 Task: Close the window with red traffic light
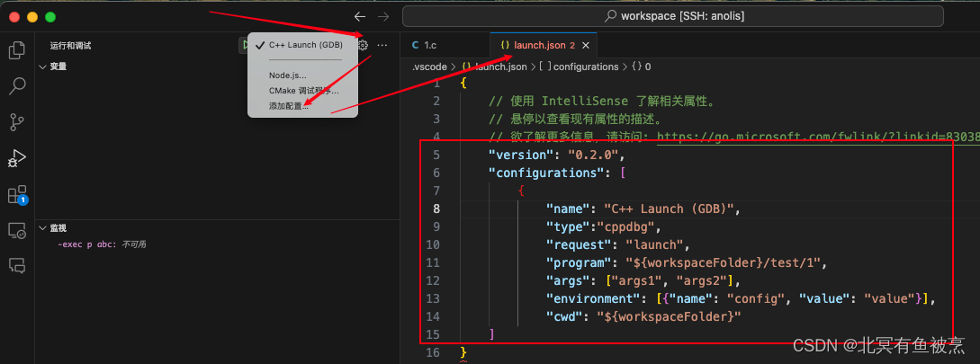pos(15,17)
